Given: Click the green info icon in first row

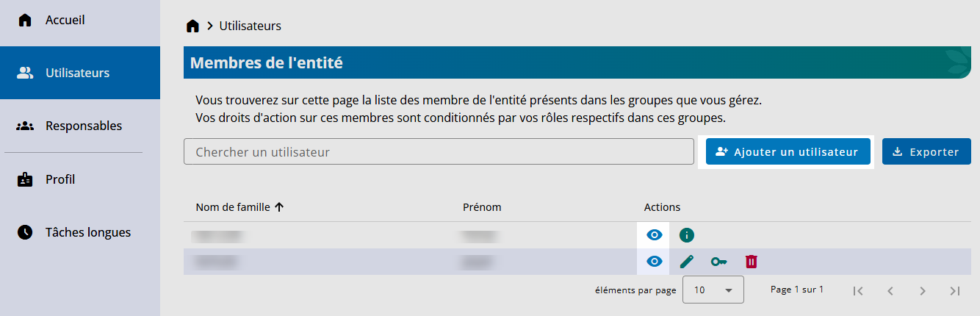Looking at the screenshot, I should coord(686,235).
